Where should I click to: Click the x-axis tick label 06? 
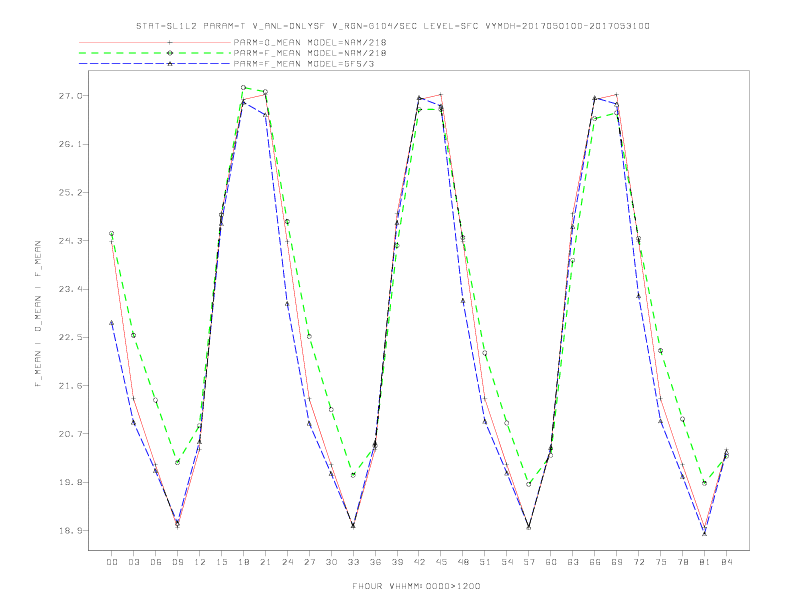click(156, 562)
